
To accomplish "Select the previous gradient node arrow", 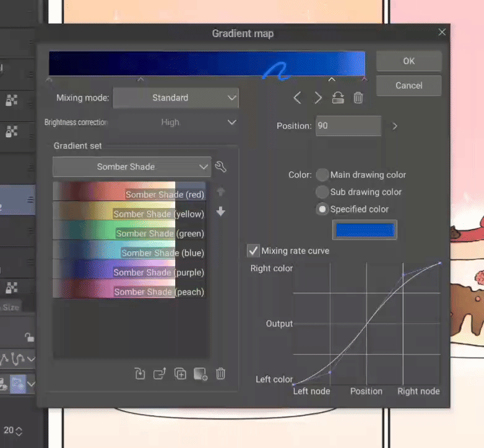I will coord(298,98).
